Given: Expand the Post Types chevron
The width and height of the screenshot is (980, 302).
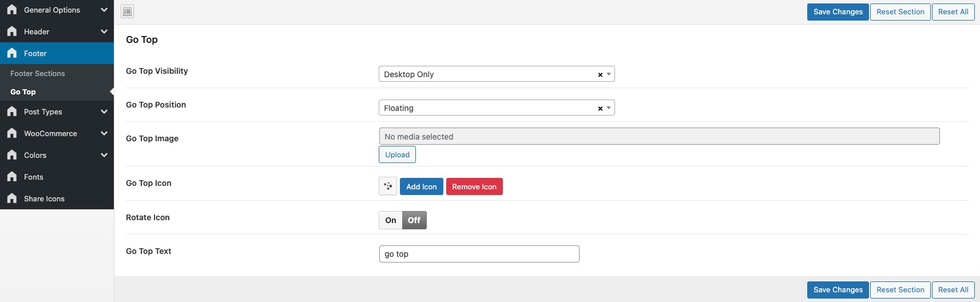Looking at the screenshot, I should coord(104,112).
